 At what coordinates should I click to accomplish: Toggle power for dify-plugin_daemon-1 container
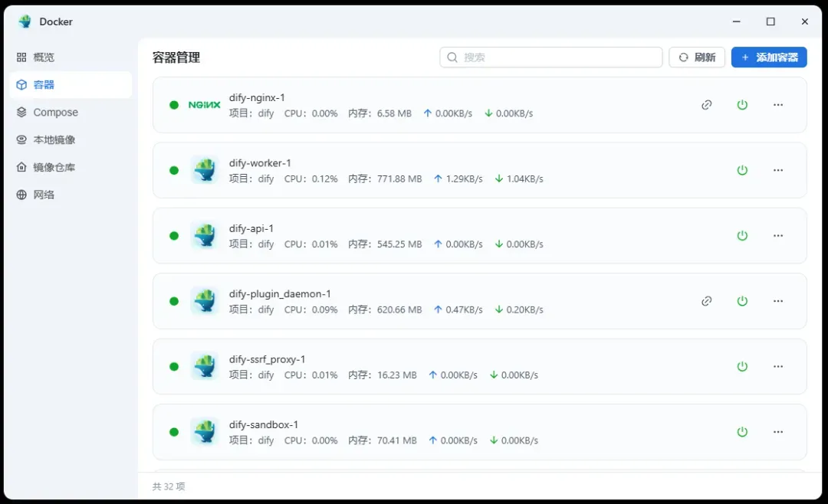742,301
